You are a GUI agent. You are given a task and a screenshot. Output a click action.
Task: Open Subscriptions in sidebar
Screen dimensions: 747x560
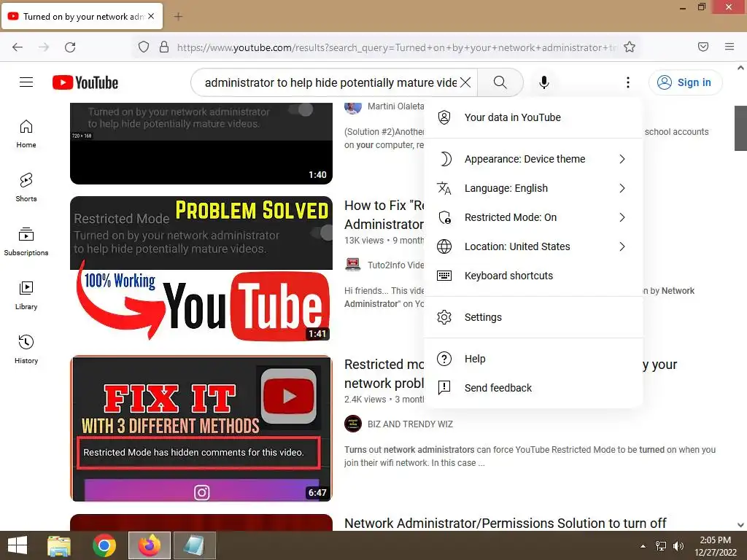(x=26, y=241)
